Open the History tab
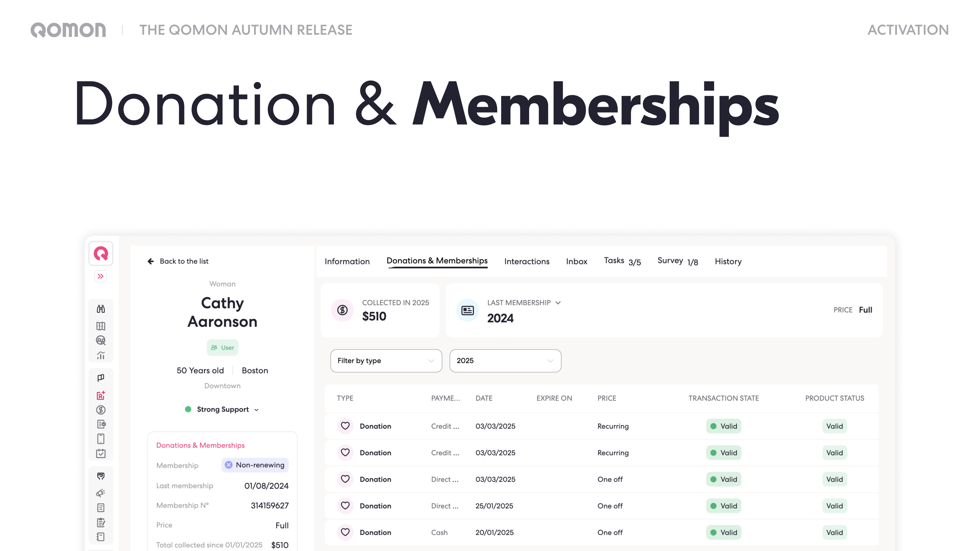980x551 pixels. [x=728, y=261]
